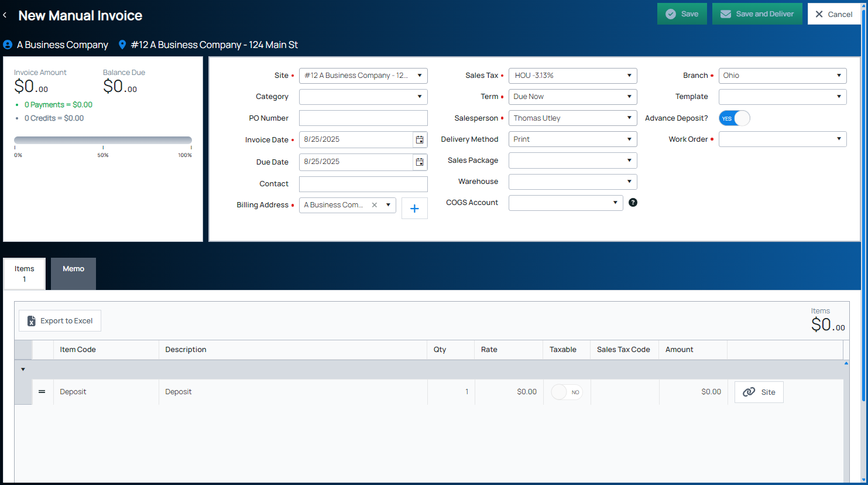Click the PO Number input field

pos(363,118)
